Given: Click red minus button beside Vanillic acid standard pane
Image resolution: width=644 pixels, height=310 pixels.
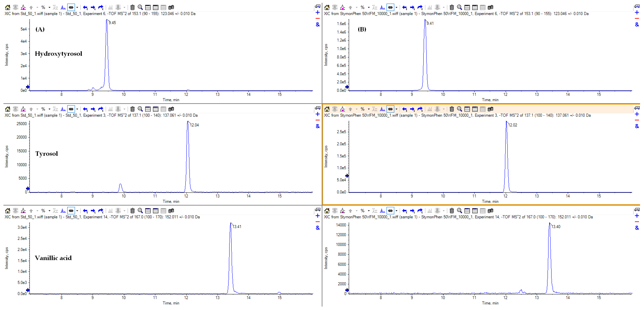Looking at the screenshot, I should pos(318,222).
